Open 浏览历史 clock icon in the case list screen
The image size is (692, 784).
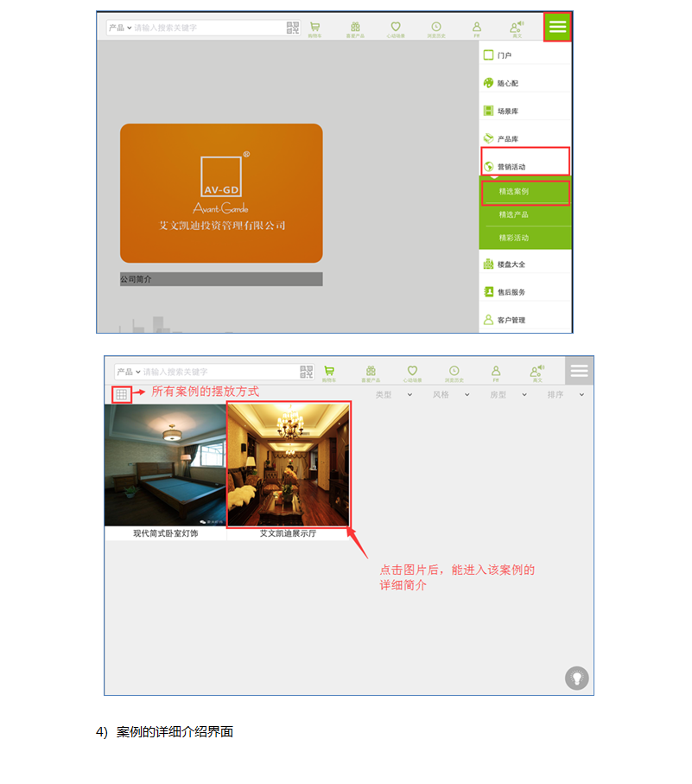point(454,373)
